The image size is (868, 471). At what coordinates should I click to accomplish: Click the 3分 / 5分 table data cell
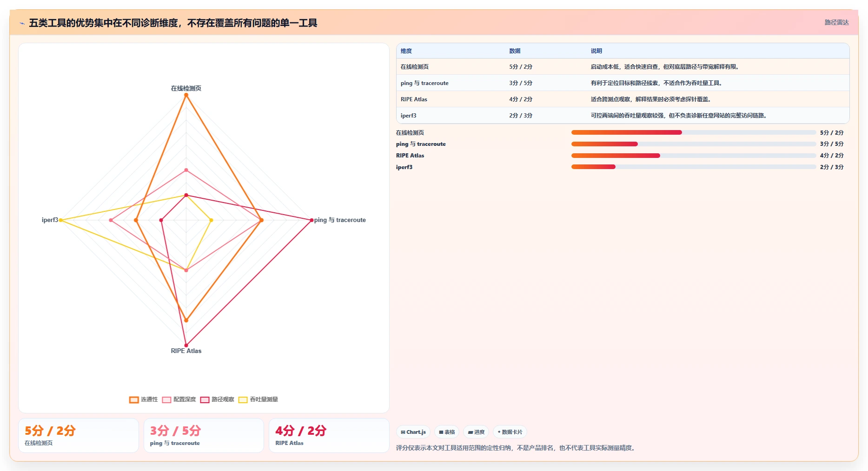point(546,83)
